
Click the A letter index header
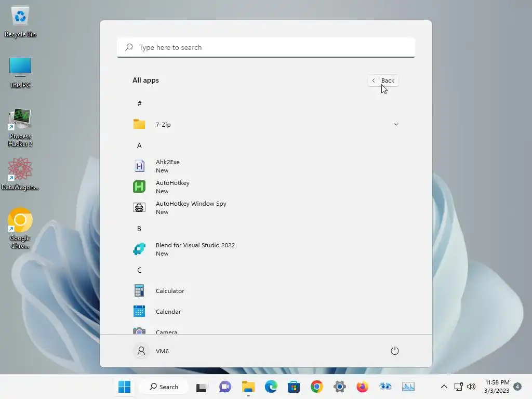click(x=139, y=145)
